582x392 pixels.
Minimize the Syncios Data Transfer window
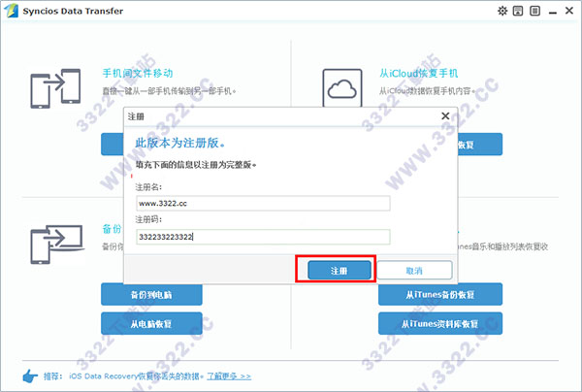click(553, 13)
